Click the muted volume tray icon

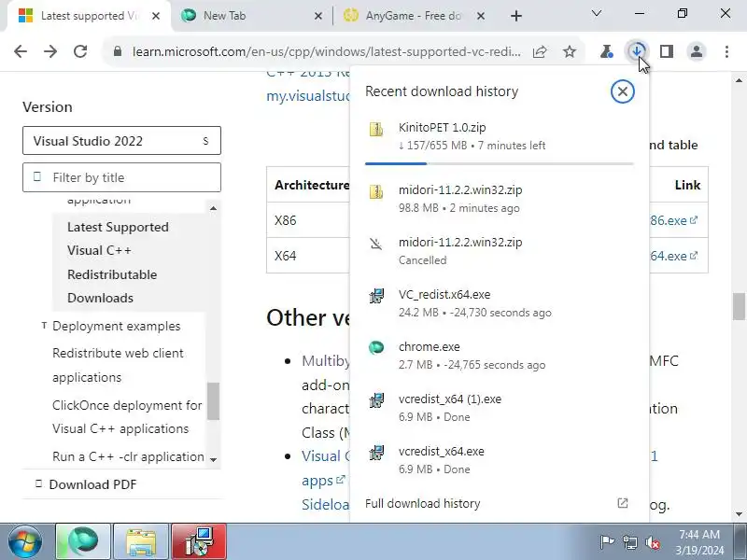click(x=652, y=542)
